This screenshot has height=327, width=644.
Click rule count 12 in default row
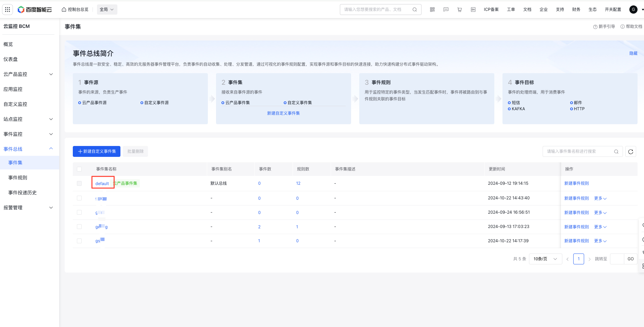click(x=298, y=183)
